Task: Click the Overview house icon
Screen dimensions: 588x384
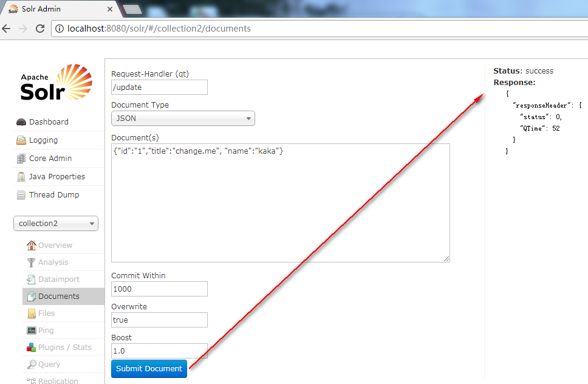Action: (32, 245)
